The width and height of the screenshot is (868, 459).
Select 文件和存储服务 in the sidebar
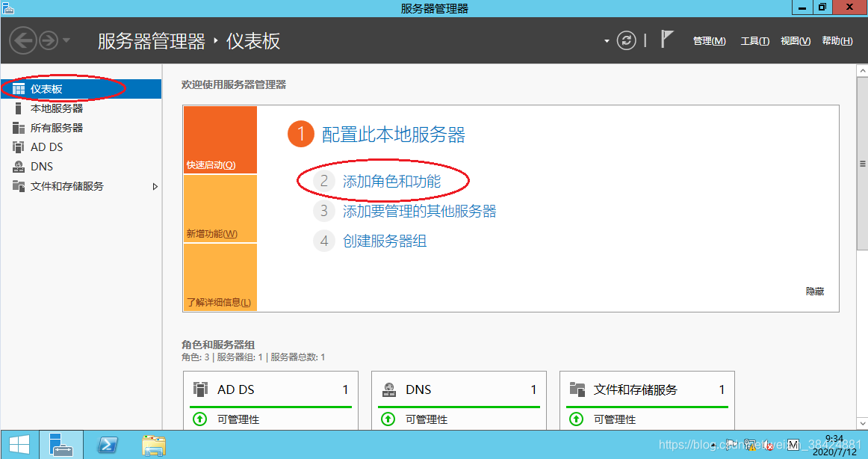click(x=81, y=187)
